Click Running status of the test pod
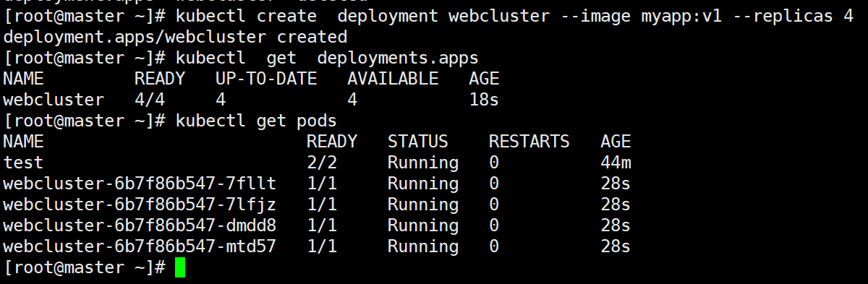 coord(423,163)
